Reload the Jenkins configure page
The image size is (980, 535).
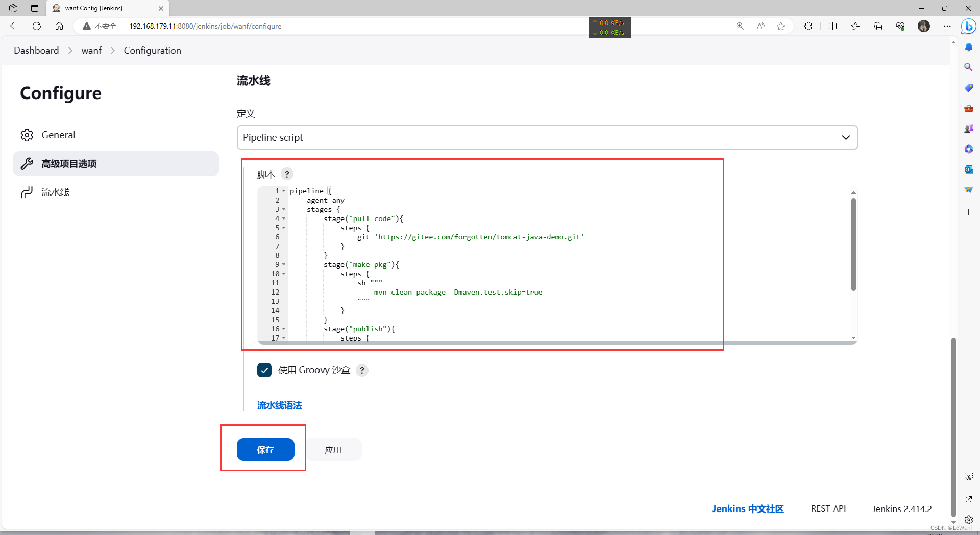[37, 26]
